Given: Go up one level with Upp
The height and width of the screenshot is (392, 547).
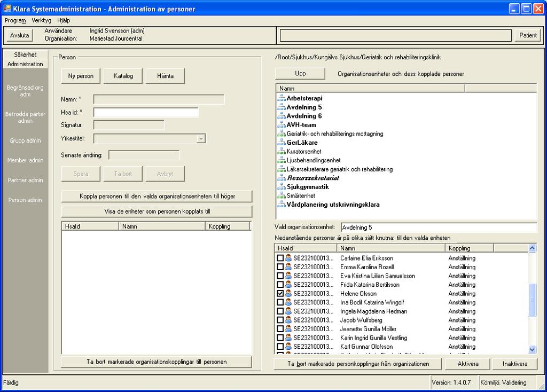Looking at the screenshot, I should click(x=300, y=74).
